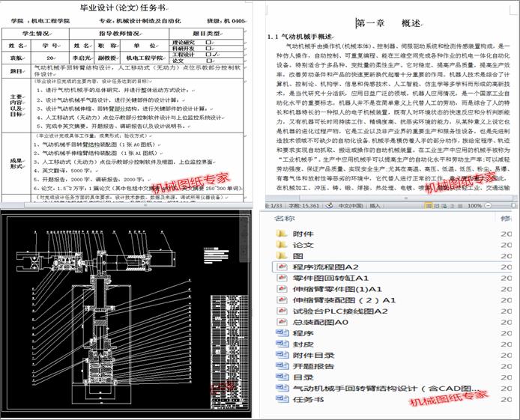Tick the 科研开发 checkbox
Image resolution: width=520 pixels, height=420 pixels.
click(208, 49)
